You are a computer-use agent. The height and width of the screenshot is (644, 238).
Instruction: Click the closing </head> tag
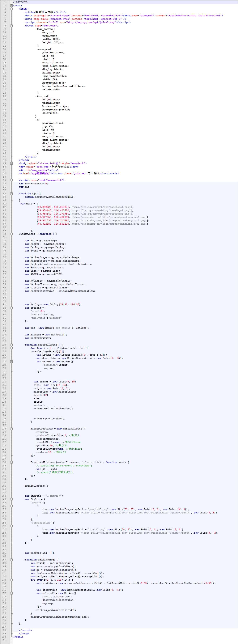(x=24, y=160)
